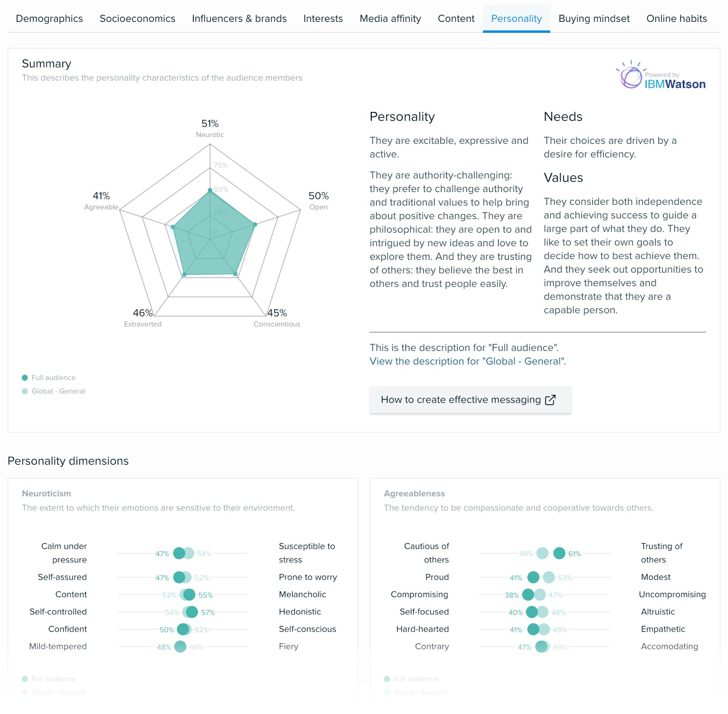
Task: Click the 61% Trusting of others data point
Action: click(x=559, y=554)
